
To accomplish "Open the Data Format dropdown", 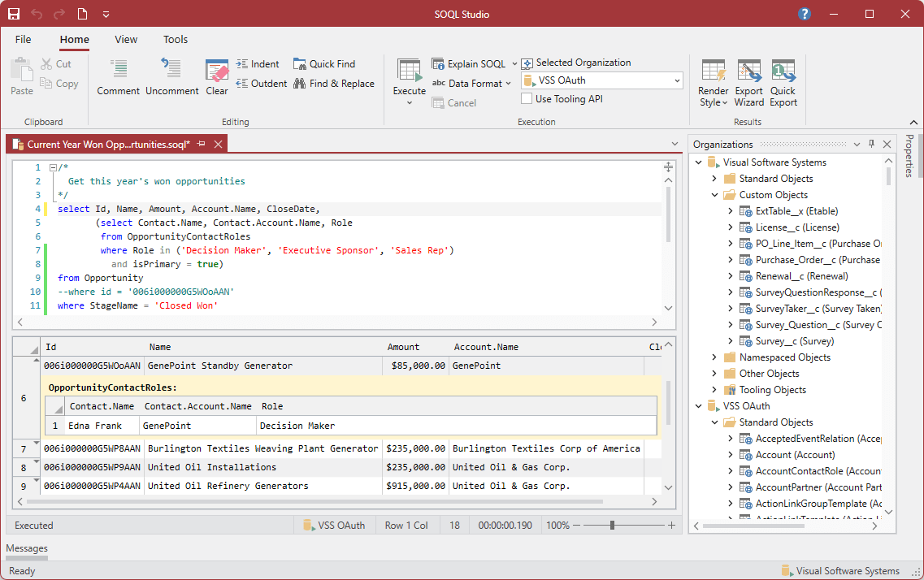I will (471, 84).
